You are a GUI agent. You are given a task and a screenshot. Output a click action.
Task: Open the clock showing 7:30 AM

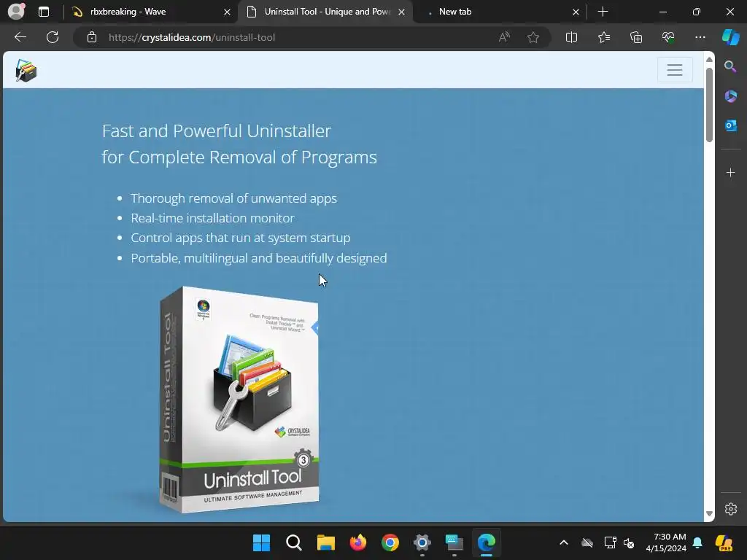(666, 542)
